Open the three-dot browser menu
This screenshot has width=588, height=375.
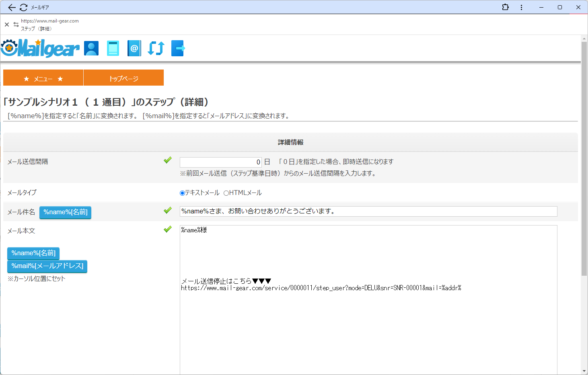pyautogui.click(x=522, y=7)
